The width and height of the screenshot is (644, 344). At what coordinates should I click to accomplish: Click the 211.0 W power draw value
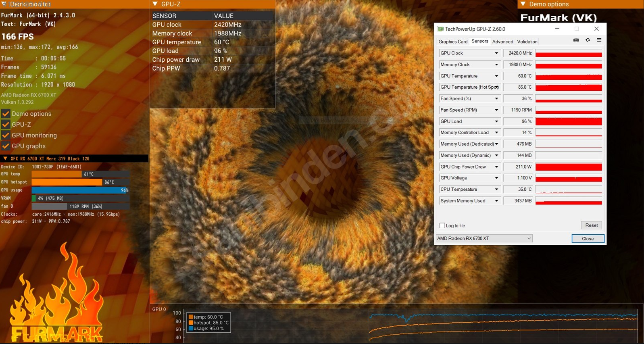518,167
